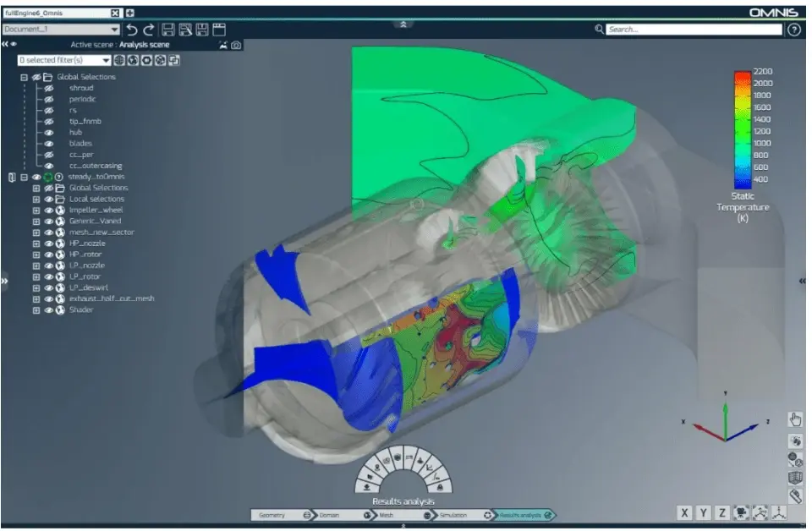
Task: Click the camera view icon near Z button
Action: 741,513
